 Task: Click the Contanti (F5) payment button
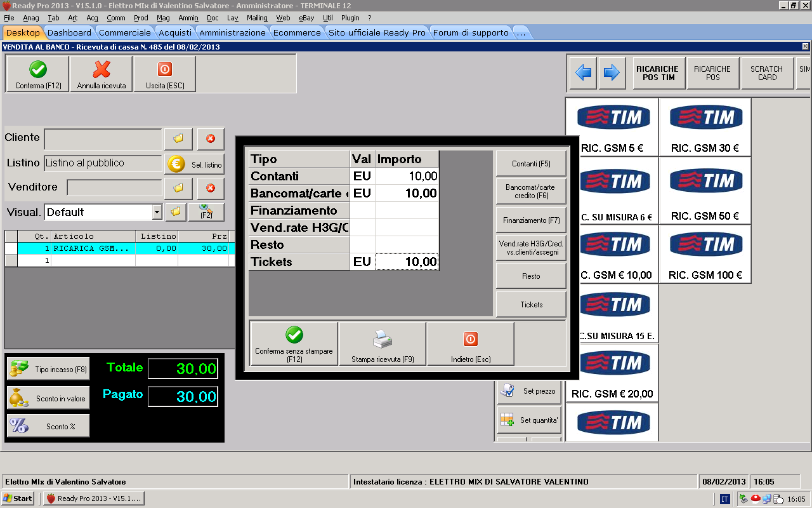(x=531, y=164)
